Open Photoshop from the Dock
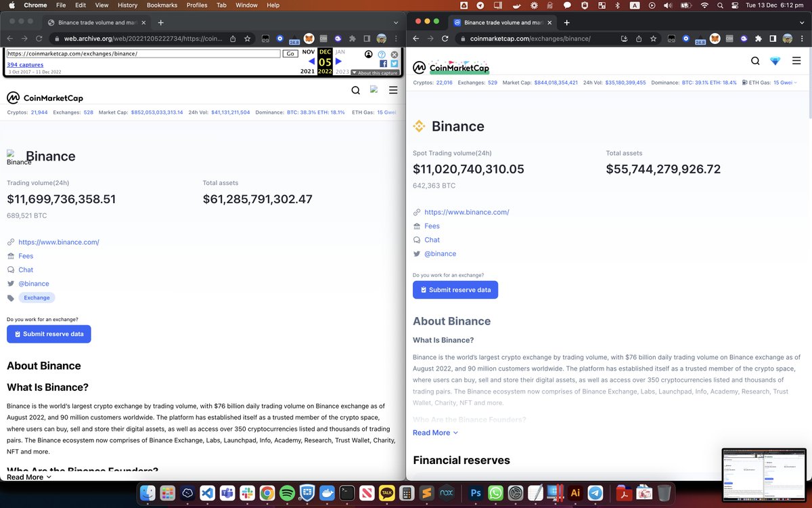Screen dimensions: 812x508 476,493
